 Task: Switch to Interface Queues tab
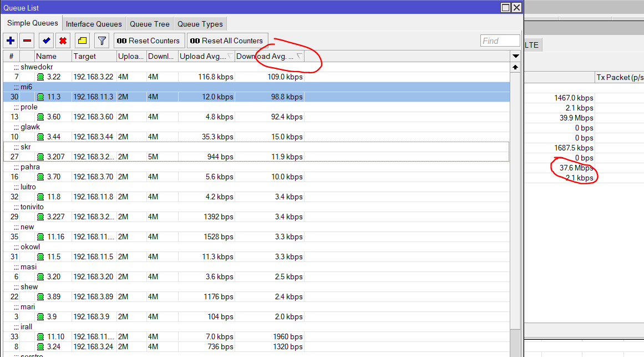pyautogui.click(x=94, y=24)
